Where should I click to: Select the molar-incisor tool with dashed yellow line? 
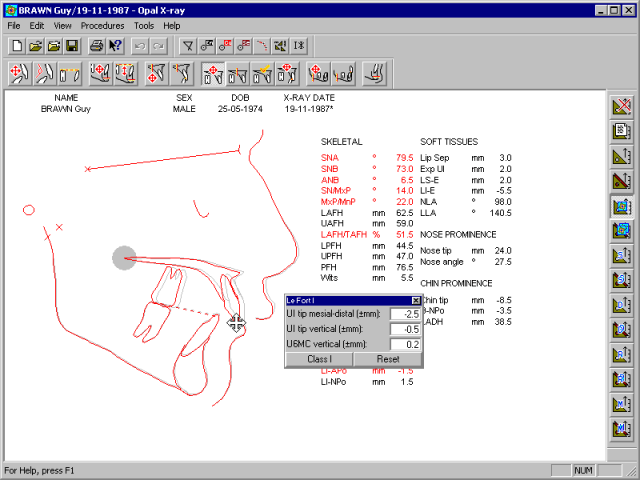click(70, 74)
